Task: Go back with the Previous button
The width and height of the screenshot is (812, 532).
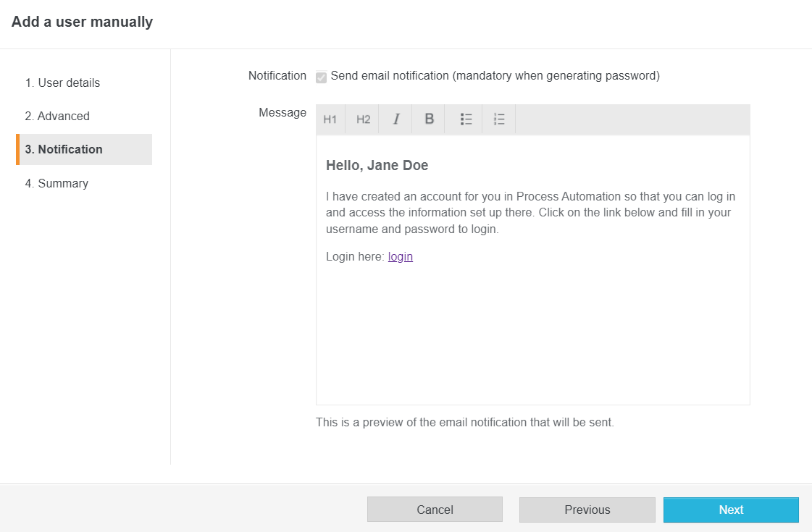Action: click(x=587, y=510)
